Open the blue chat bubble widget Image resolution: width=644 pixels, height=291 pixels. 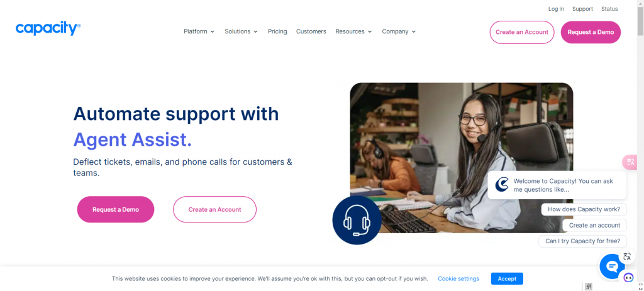click(x=612, y=266)
